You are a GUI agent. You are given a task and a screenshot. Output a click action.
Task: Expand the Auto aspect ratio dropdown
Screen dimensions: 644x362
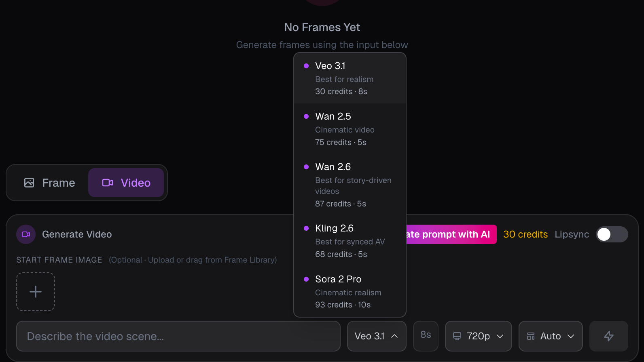point(550,336)
